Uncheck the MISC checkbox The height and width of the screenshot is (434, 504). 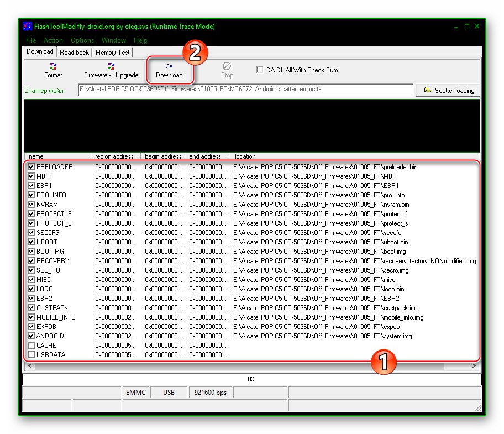pos(31,279)
